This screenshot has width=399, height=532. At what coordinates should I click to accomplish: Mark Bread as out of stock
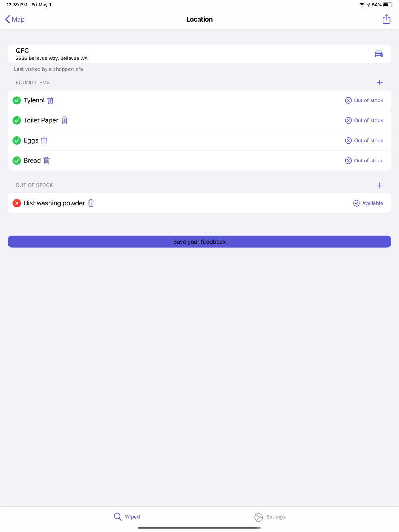(364, 161)
